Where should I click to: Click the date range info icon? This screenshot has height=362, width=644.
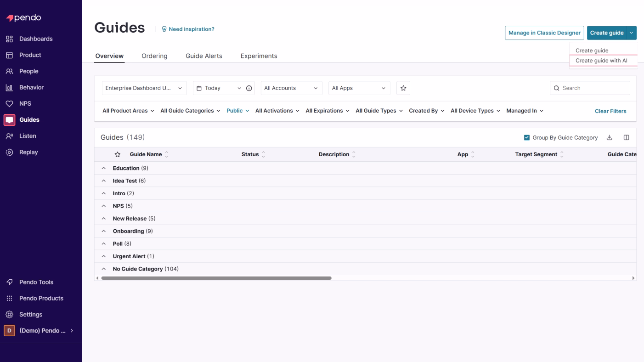click(249, 88)
